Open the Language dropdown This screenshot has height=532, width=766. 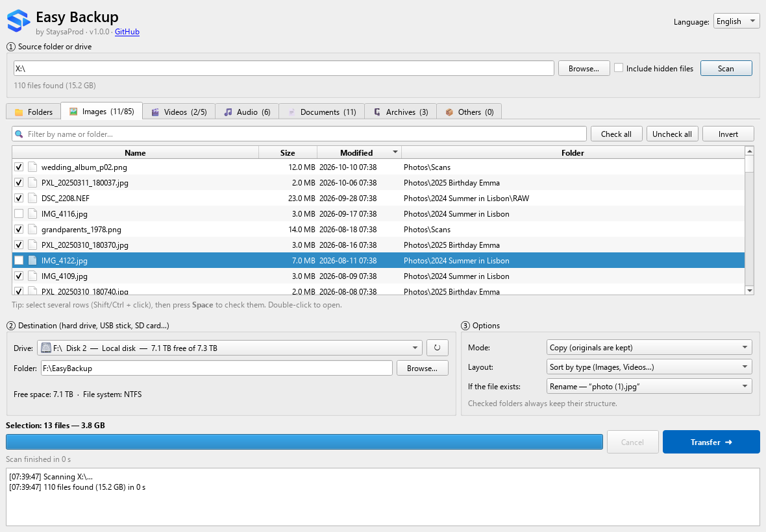pos(736,21)
